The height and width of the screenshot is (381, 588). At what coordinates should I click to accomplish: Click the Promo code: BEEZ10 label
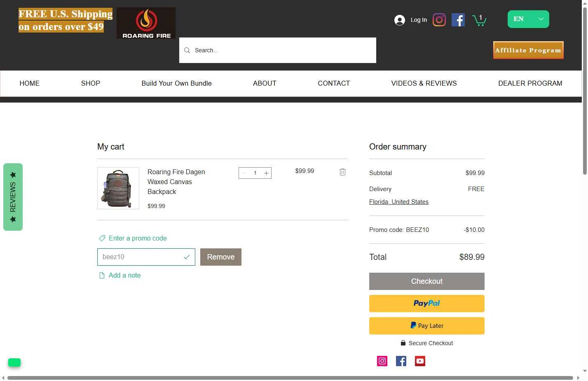[x=399, y=230]
